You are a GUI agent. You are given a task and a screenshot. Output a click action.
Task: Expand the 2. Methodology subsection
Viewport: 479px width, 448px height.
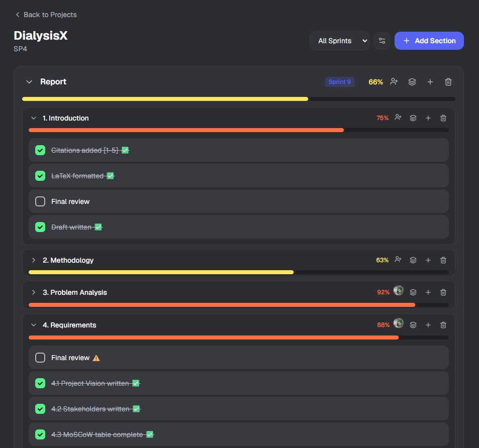tap(34, 260)
